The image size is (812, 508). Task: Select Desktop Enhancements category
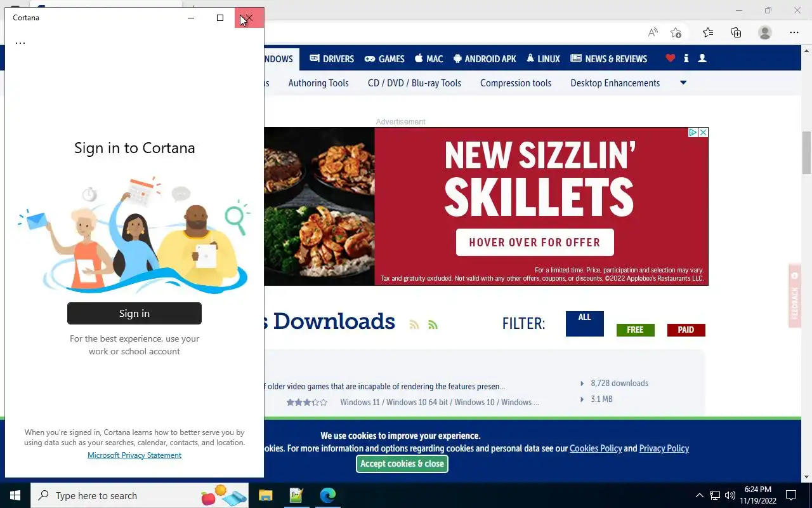point(615,83)
